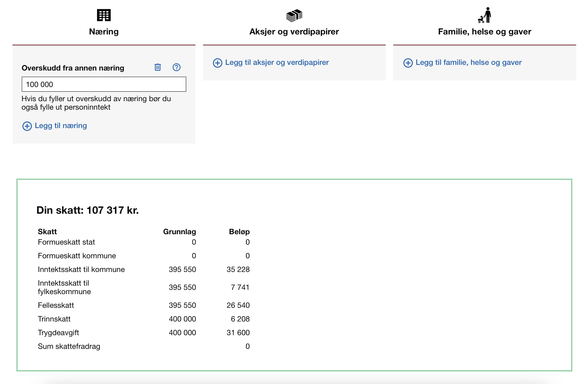Image resolution: width=588 pixels, height=384 pixels.
Task: Click the Legg til næring link text
Action: (61, 126)
